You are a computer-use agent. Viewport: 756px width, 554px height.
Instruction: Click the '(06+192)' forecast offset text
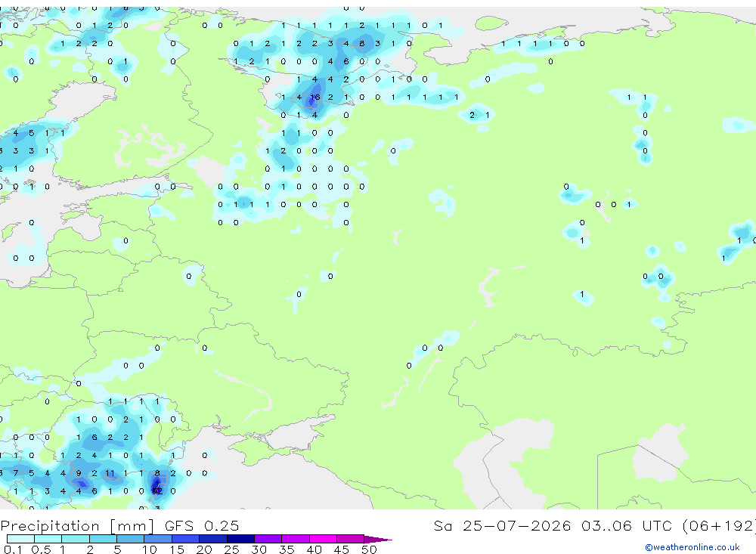719,526
